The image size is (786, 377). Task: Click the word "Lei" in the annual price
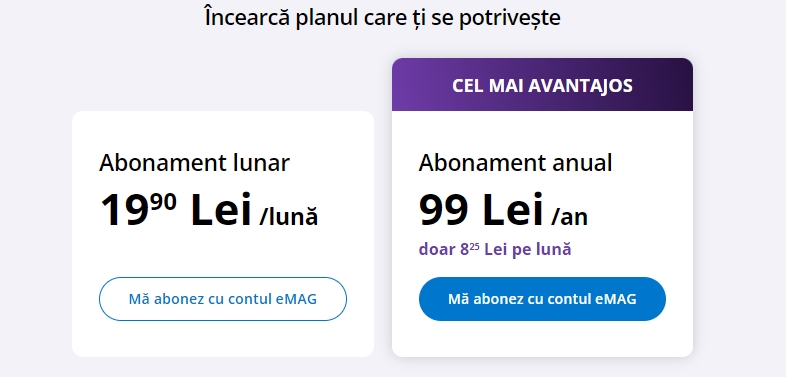pos(513,210)
